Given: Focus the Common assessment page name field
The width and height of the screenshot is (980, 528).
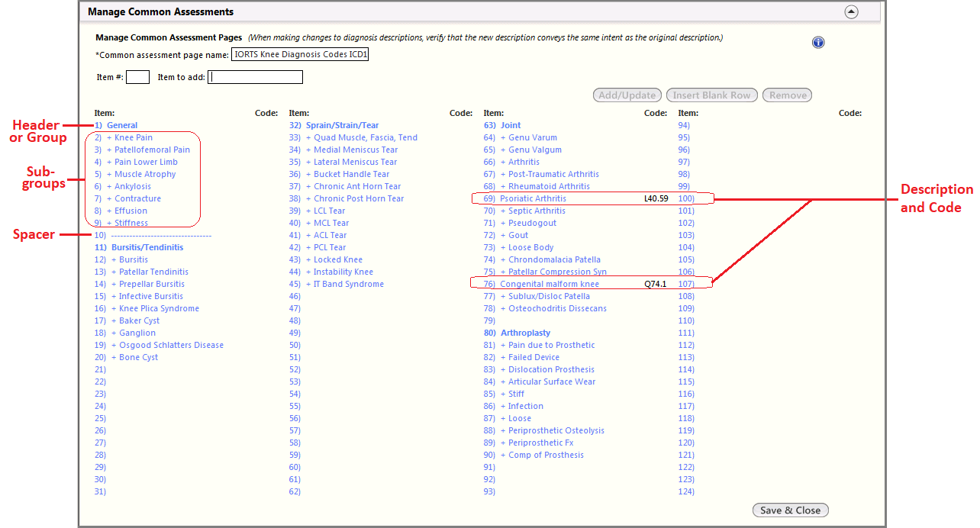Looking at the screenshot, I should (x=300, y=55).
